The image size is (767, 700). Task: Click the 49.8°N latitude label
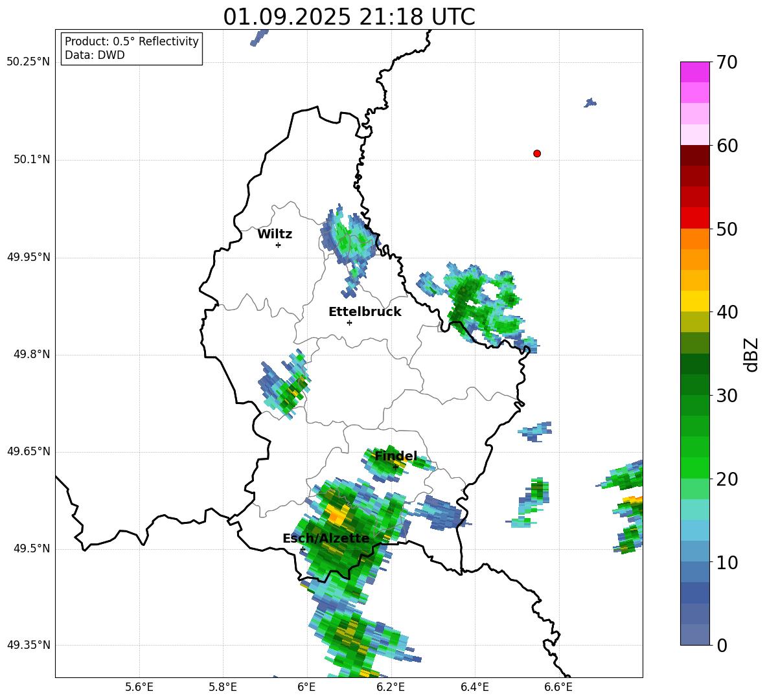click(32, 354)
